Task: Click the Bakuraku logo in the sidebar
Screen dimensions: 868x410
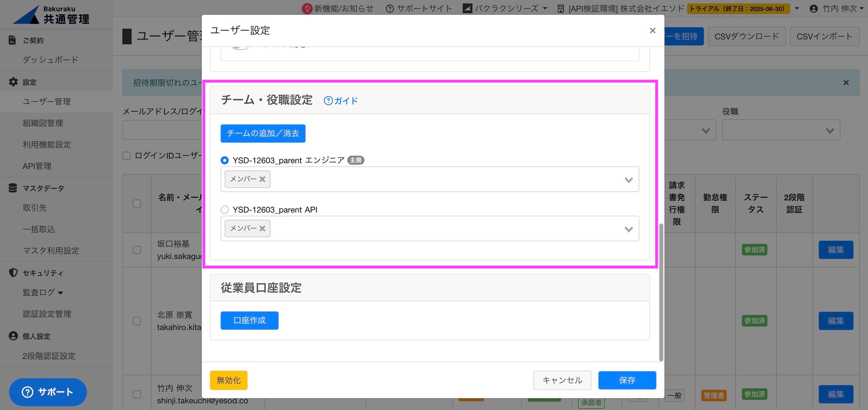Action: 51,15
